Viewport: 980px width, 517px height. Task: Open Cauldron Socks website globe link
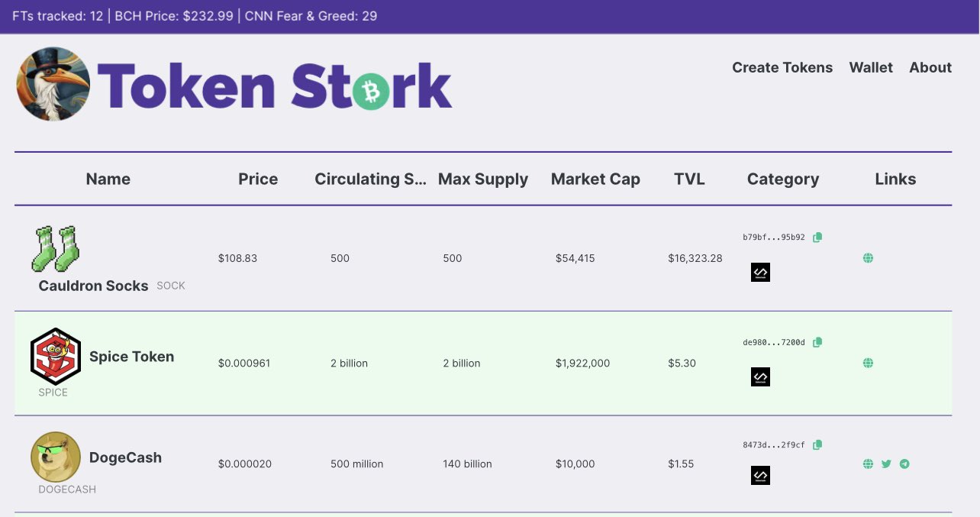click(x=868, y=258)
